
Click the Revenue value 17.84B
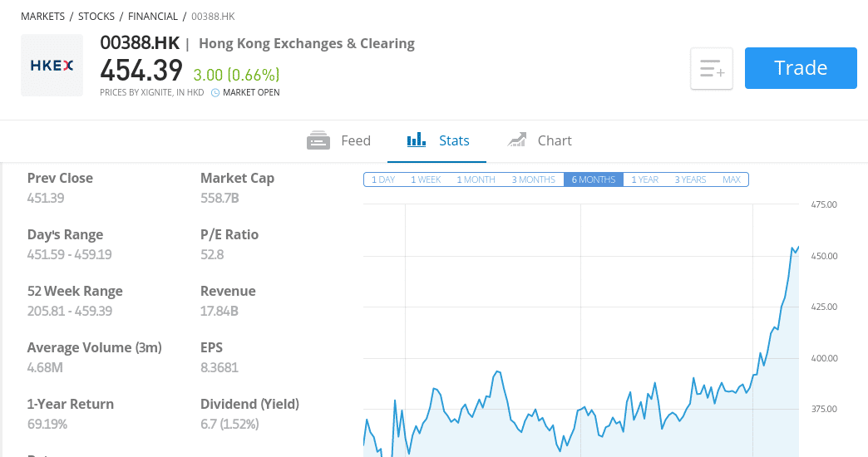[219, 311]
